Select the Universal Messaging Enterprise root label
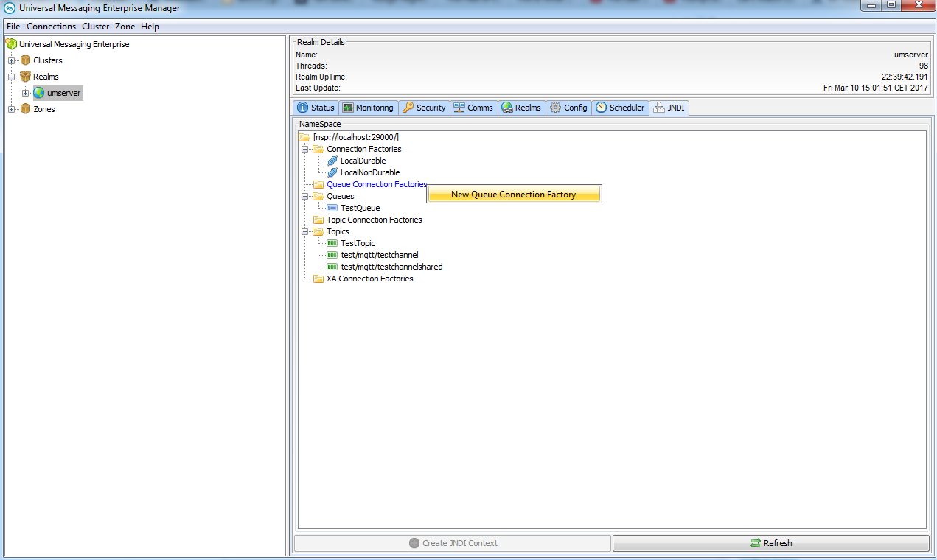937x560 pixels. (x=74, y=44)
